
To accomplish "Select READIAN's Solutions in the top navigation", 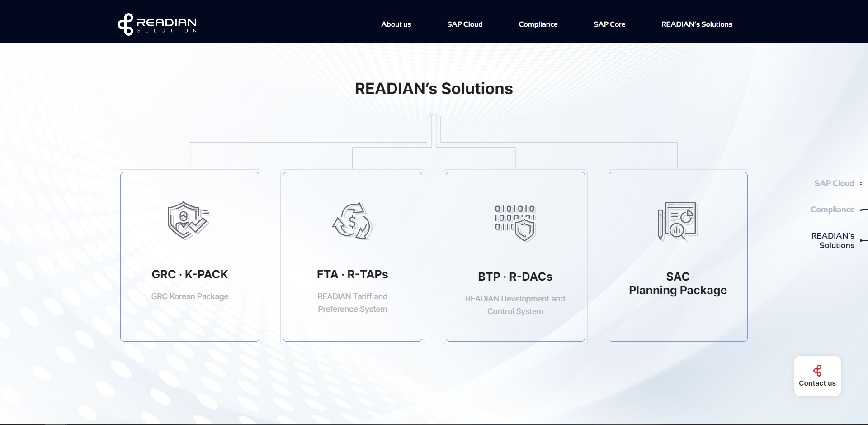I will [x=697, y=24].
